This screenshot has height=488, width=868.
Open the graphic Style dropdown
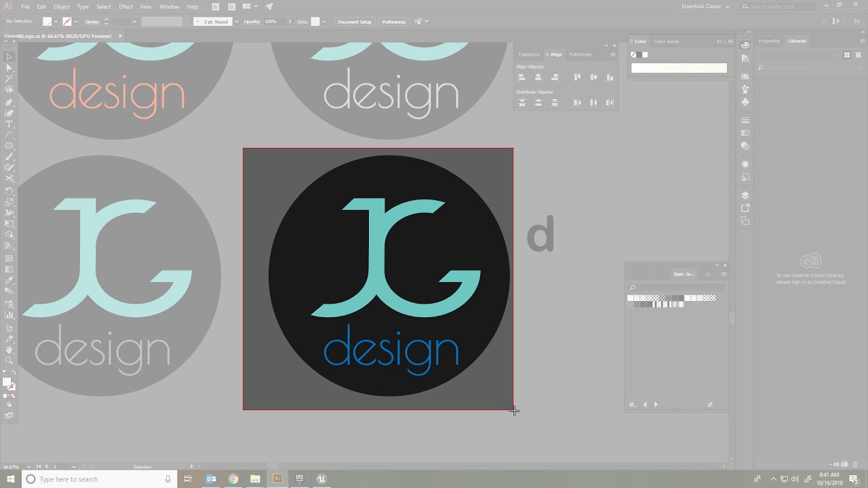(x=323, y=22)
